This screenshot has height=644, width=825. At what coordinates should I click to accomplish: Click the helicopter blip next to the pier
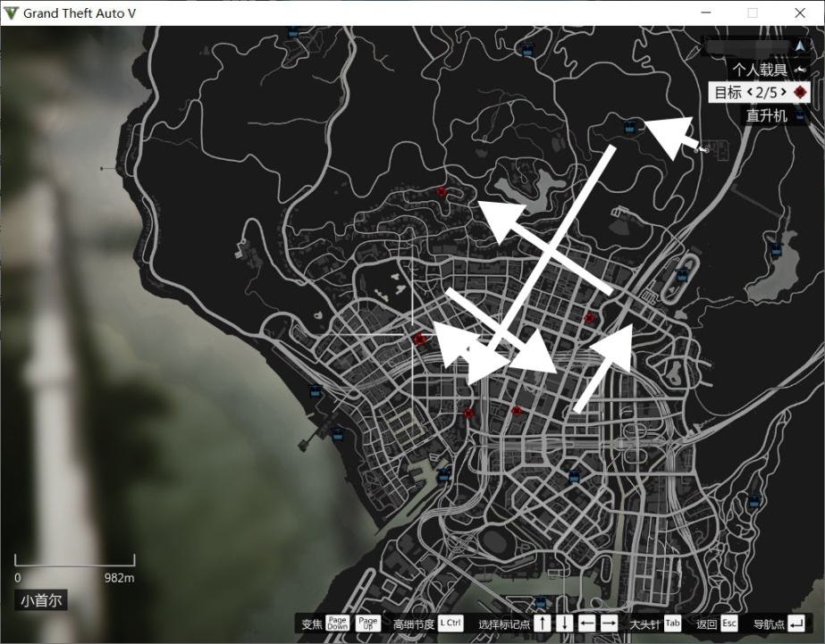(337, 434)
